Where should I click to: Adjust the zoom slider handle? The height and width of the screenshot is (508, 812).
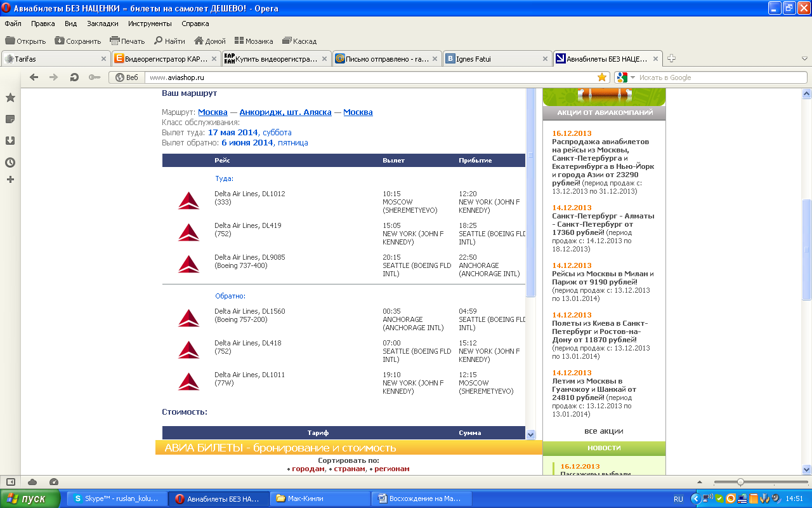click(740, 482)
